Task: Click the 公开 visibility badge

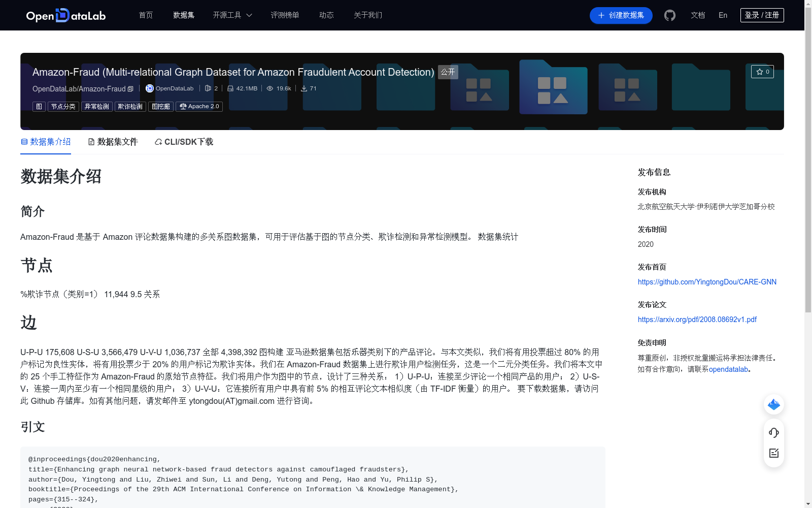Action: 448,72
